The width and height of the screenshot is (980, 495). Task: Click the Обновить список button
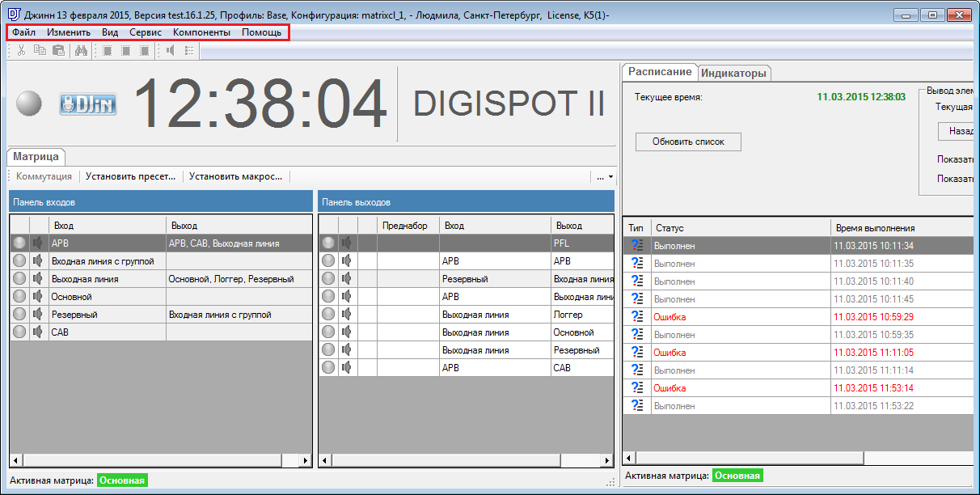click(x=688, y=142)
